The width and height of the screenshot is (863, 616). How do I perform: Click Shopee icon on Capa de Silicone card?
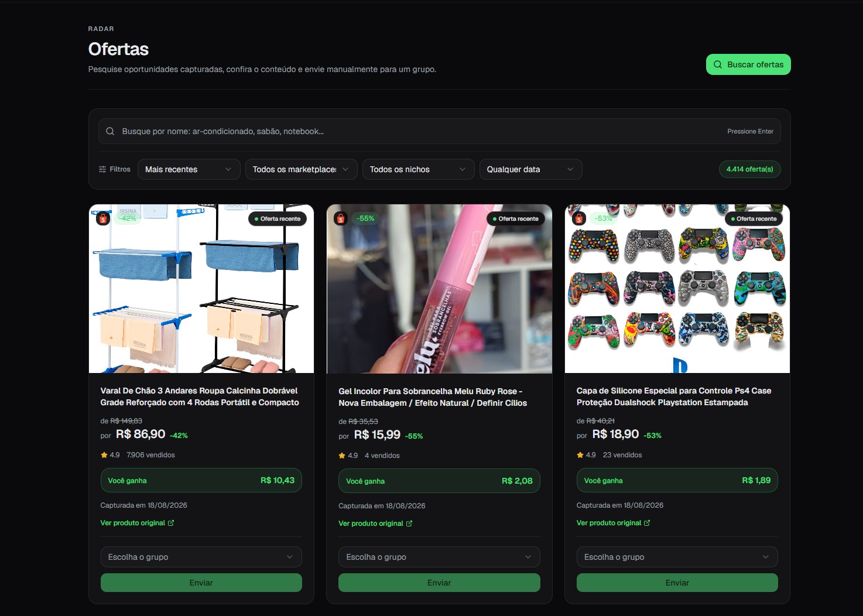point(579,218)
